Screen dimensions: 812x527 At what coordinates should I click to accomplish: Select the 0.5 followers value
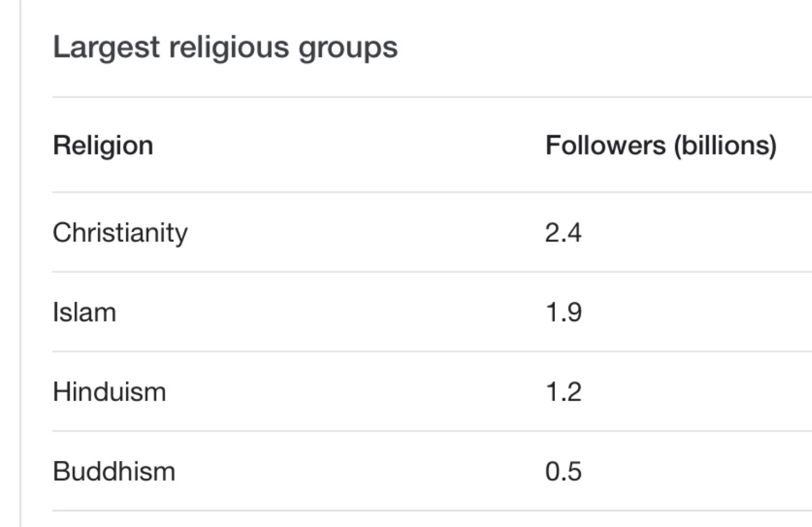[x=564, y=471]
